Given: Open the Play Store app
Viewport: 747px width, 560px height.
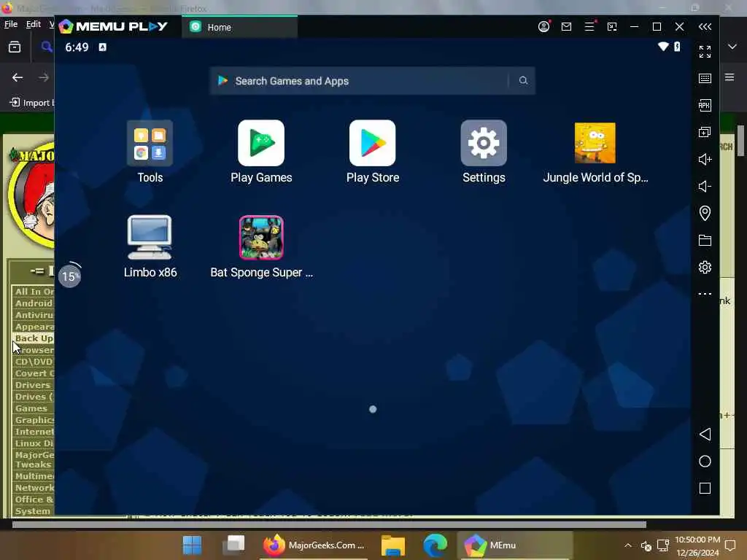Looking at the screenshot, I should (x=373, y=152).
